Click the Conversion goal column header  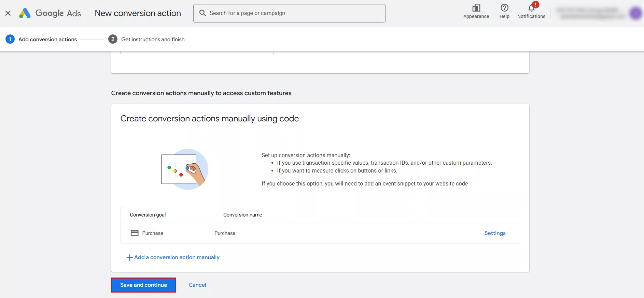pyautogui.click(x=148, y=215)
